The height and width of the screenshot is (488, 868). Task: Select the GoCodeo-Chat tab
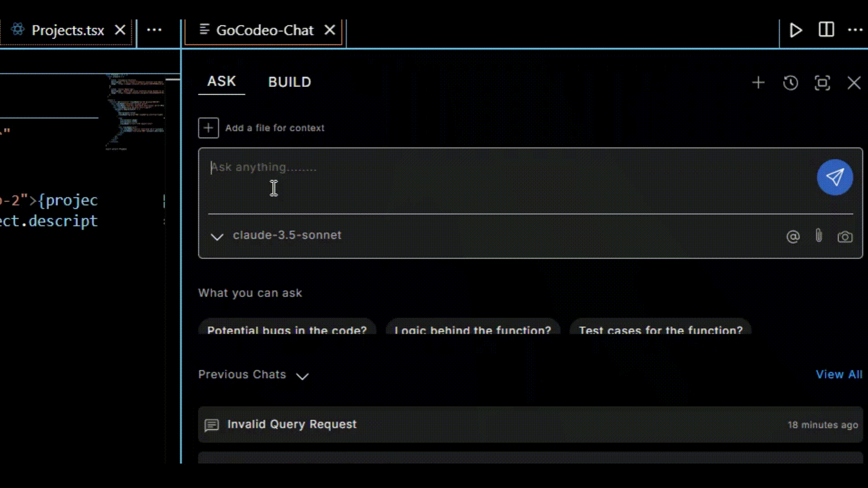[264, 30]
